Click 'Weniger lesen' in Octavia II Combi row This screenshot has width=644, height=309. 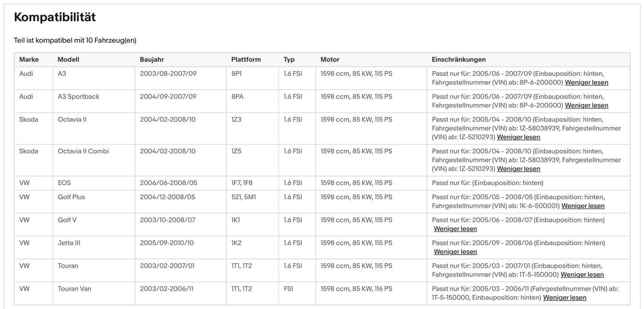click(518, 169)
